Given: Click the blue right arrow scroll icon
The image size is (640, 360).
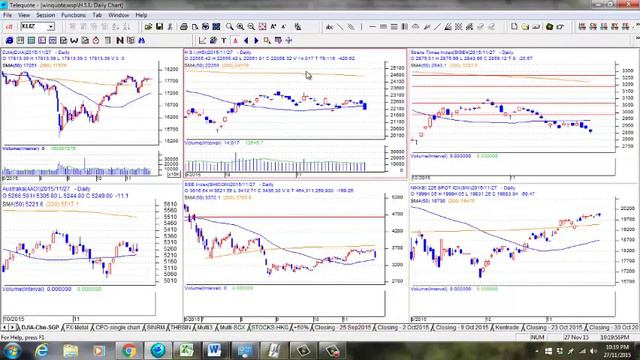Looking at the screenshot, I should coord(256,40).
